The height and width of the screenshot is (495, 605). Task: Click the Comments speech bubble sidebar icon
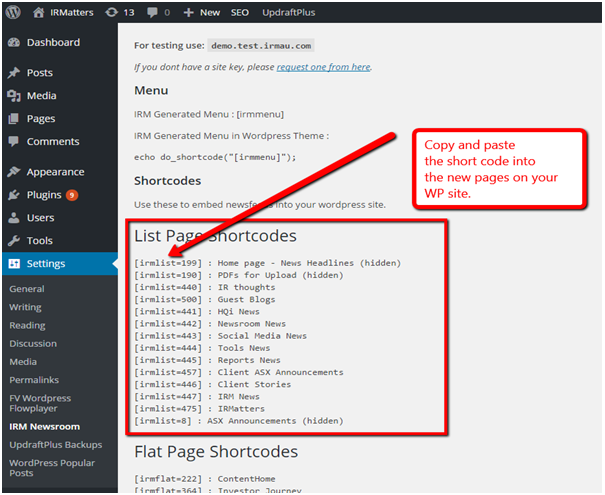pyautogui.click(x=14, y=142)
